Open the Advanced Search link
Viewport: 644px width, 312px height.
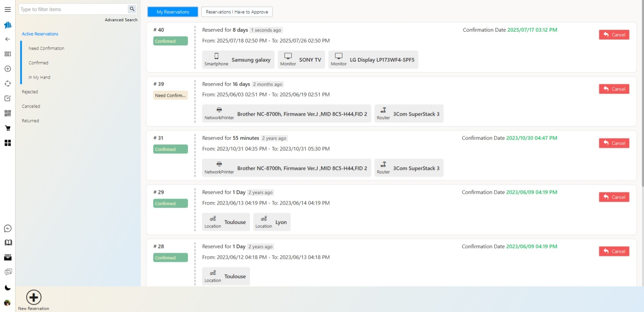121,20
